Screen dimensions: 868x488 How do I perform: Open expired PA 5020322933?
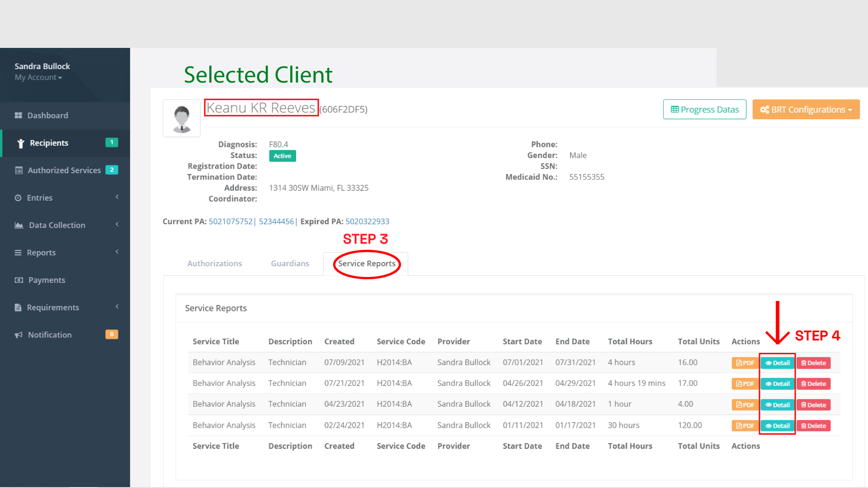pyautogui.click(x=367, y=221)
